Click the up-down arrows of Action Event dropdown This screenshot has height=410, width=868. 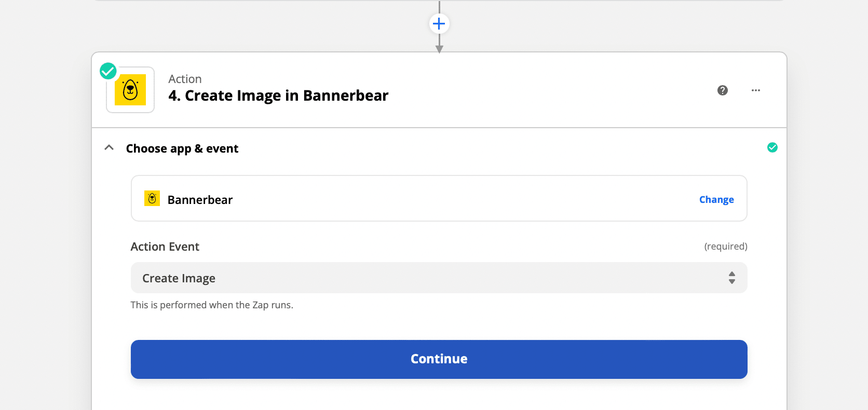(x=731, y=278)
